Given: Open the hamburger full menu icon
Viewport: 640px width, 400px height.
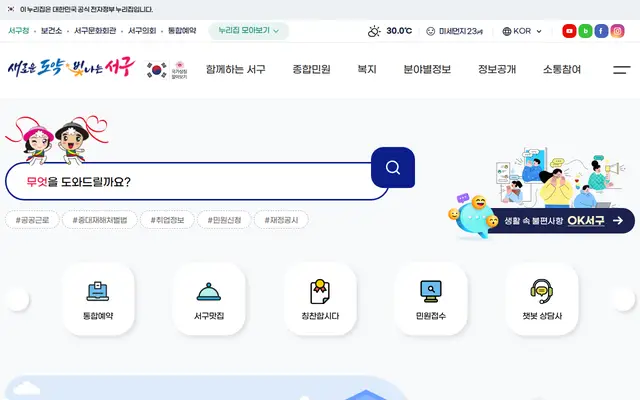Looking at the screenshot, I should click(621, 70).
